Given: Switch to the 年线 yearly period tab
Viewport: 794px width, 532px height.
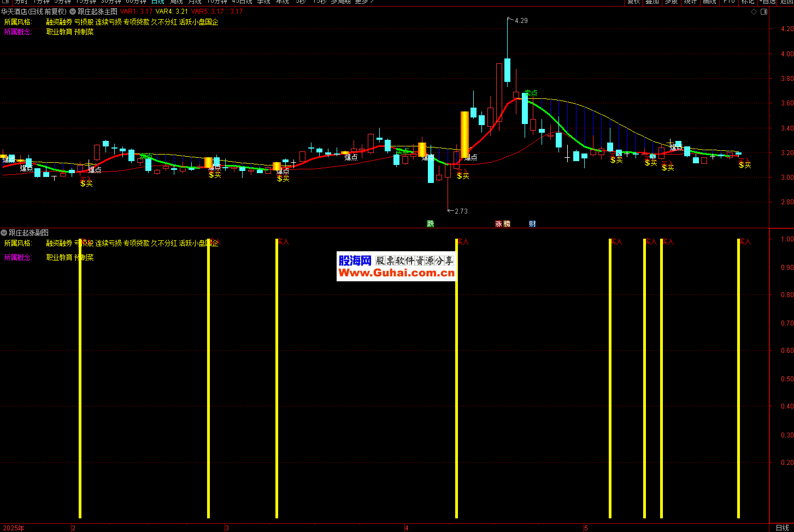Looking at the screenshot, I should 282,2.
